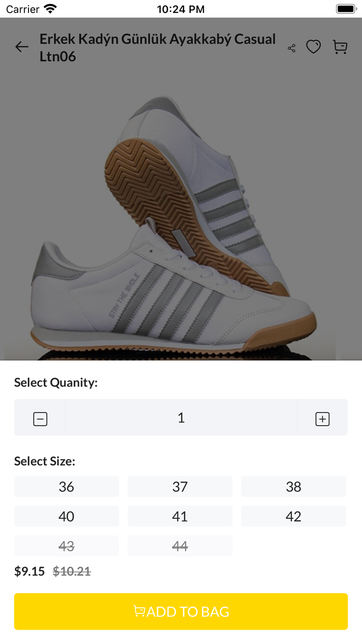Tap the product title text
This screenshot has width=362, height=644.
pyautogui.click(x=158, y=48)
